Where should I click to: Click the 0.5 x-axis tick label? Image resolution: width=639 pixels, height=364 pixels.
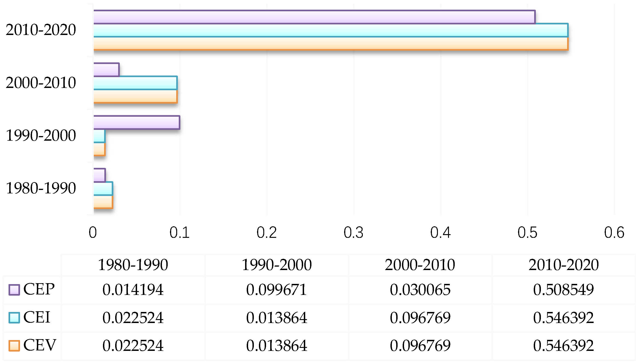(x=527, y=233)
